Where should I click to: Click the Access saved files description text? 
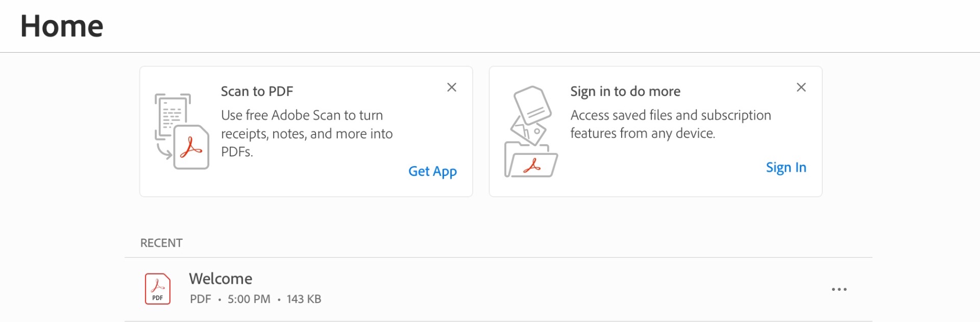point(671,124)
